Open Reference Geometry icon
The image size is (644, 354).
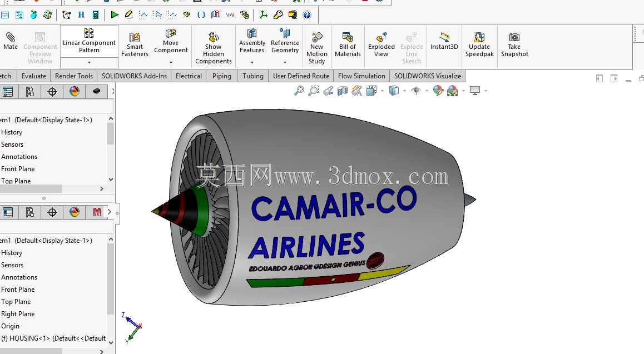(285, 33)
